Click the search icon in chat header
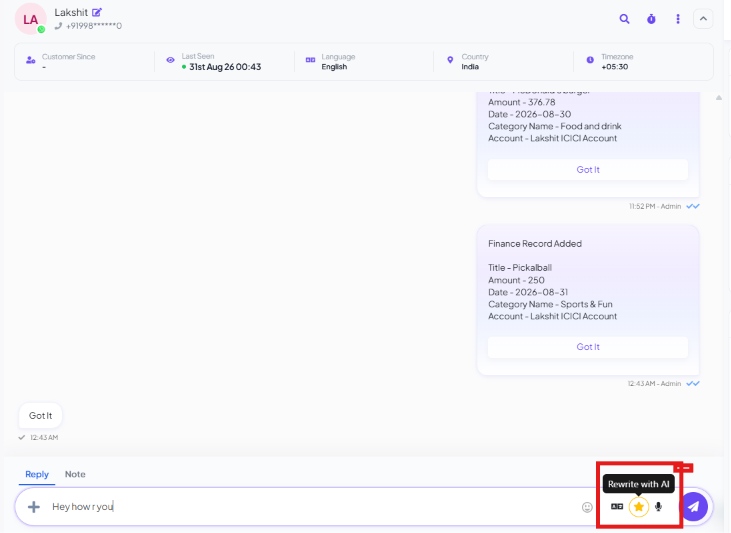731x533 pixels. (624, 19)
